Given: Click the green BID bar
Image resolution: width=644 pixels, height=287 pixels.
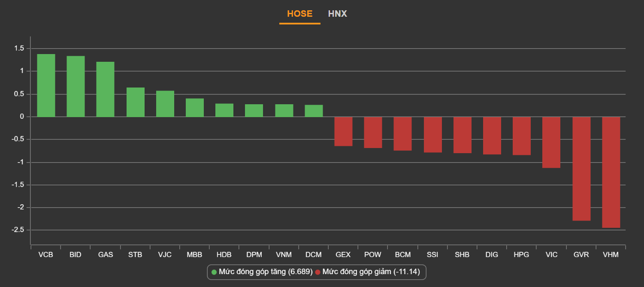Looking at the screenshot, I should [76, 86].
